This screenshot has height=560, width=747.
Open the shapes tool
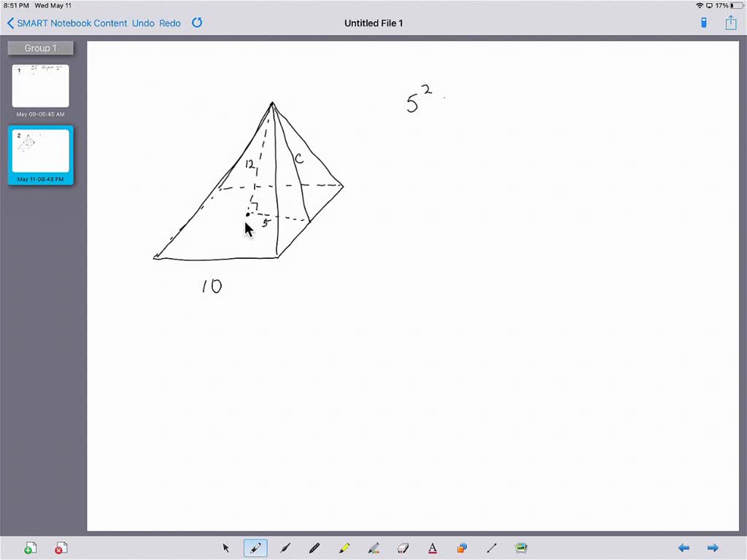point(461,548)
